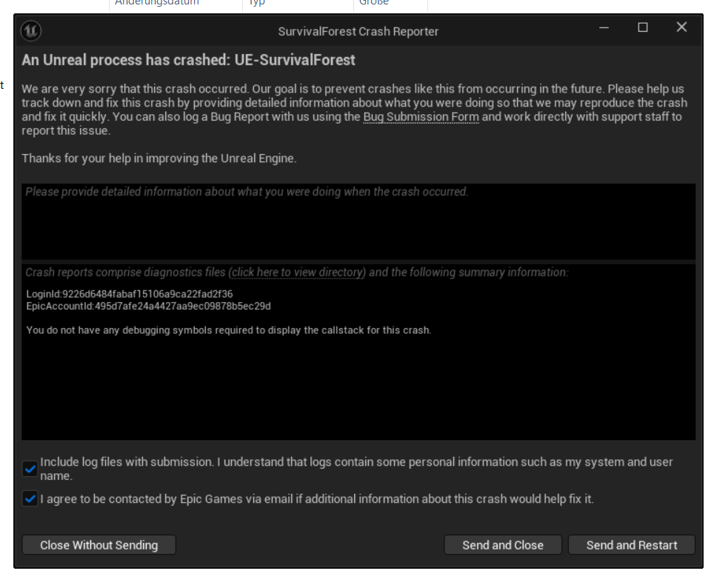
Task: Click the SurvivalForest Crash Reporter title bar
Action: point(358,31)
